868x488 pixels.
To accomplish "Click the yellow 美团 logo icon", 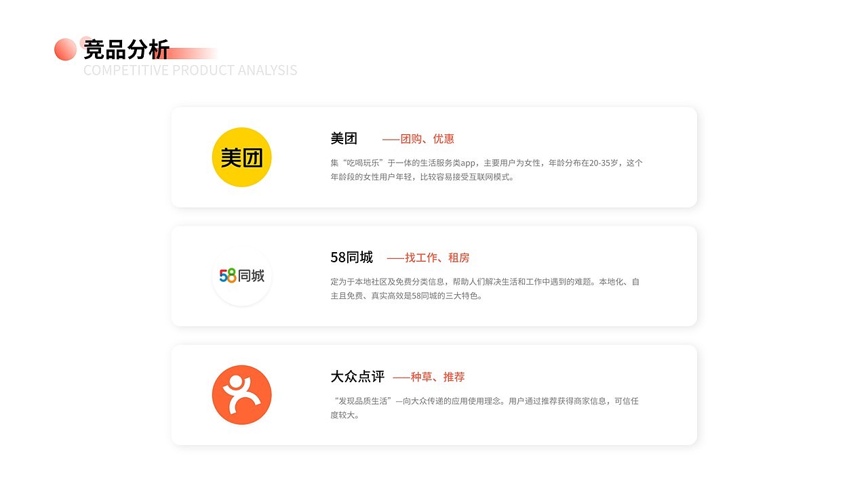I will [x=241, y=157].
